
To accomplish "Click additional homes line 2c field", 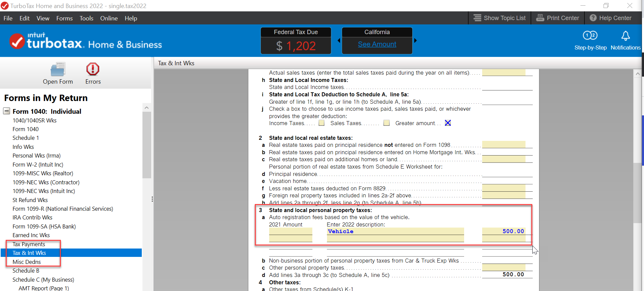I will pyautogui.click(x=504, y=159).
